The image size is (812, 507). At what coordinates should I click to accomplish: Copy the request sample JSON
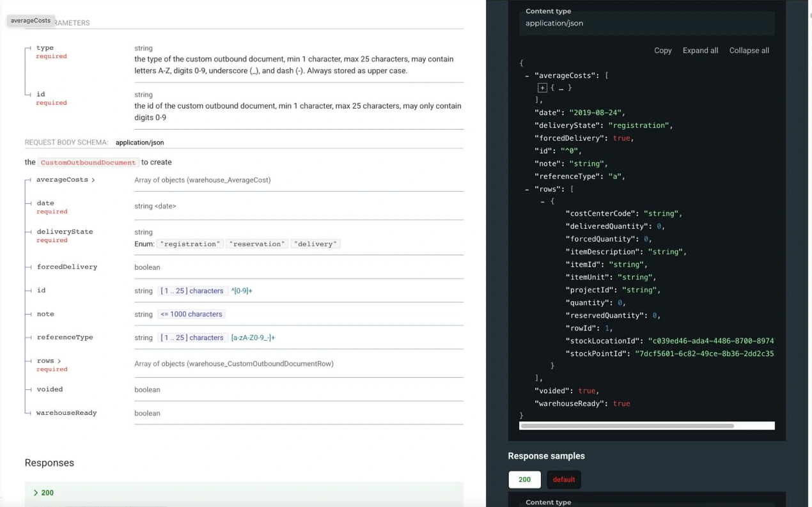click(x=662, y=51)
